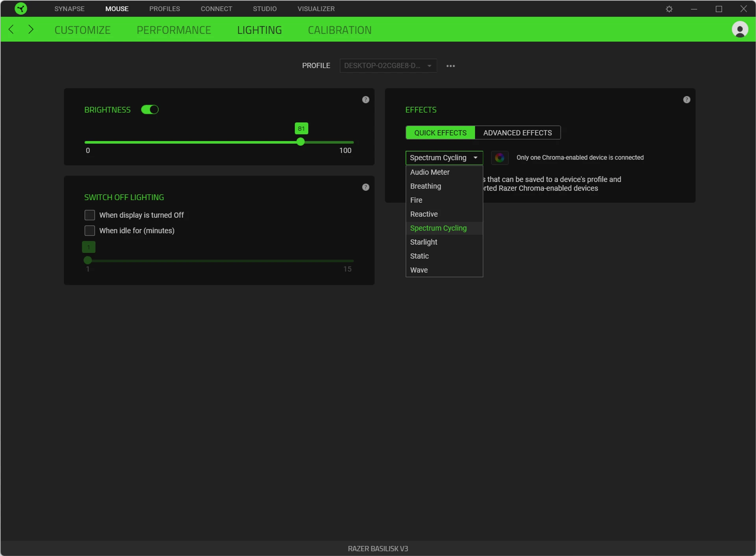The width and height of the screenshot is (756, 556).
Task: Minimize the Synapse window
Action: point(694,9)
